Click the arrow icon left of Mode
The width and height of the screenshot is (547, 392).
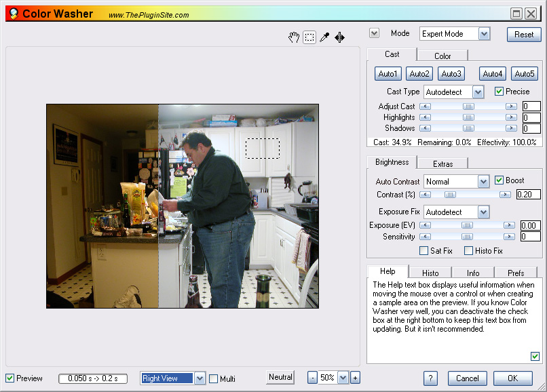[374, 33]
